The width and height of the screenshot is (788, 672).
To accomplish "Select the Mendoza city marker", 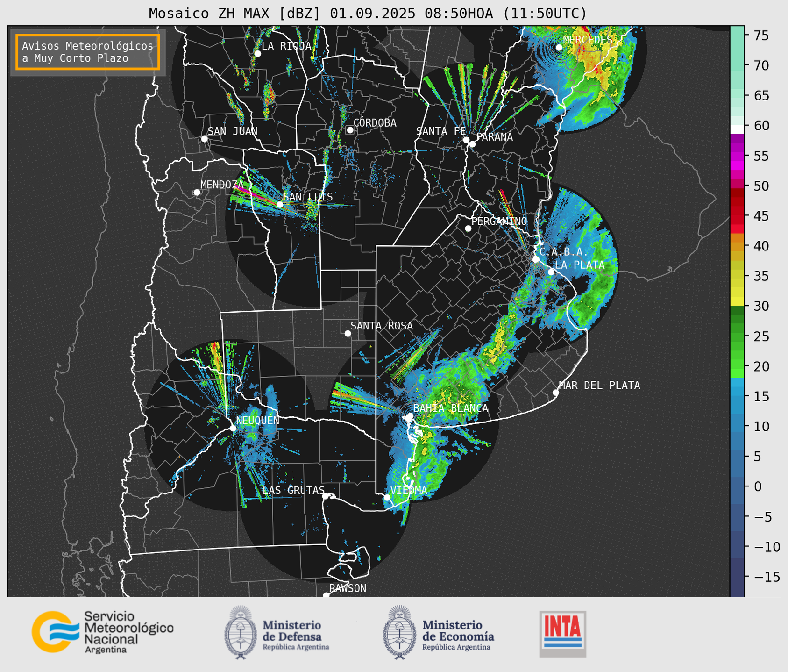I will (x=197, y=193).
